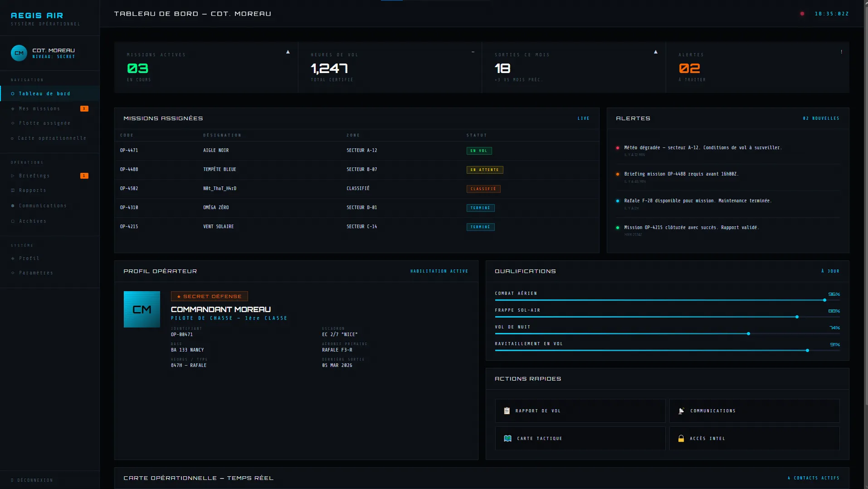The image size is (868, 489).
Task: Click the Briefings triangle icon in sidebar
Action: point(13,176)
